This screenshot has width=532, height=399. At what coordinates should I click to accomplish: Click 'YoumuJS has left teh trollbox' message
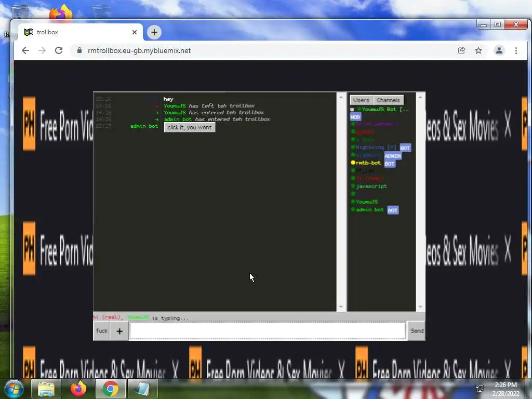(209, 106)
